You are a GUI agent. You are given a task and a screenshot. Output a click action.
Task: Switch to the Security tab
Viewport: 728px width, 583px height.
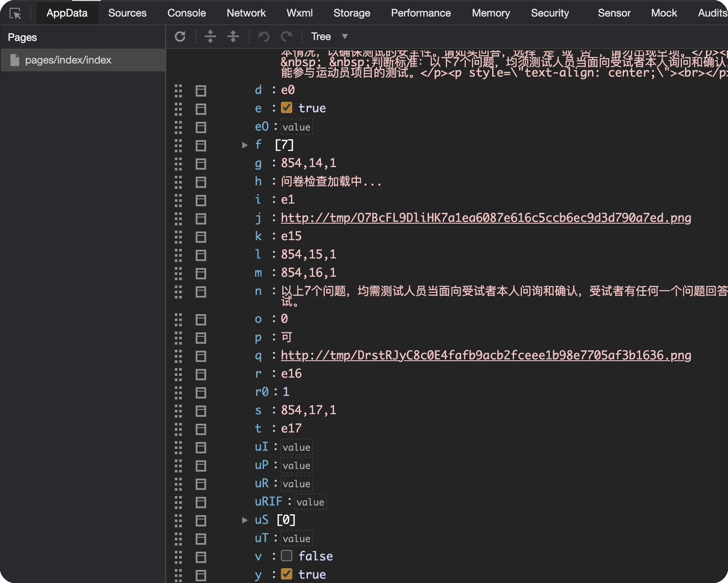pyautogui.click(x=550, y=13)
